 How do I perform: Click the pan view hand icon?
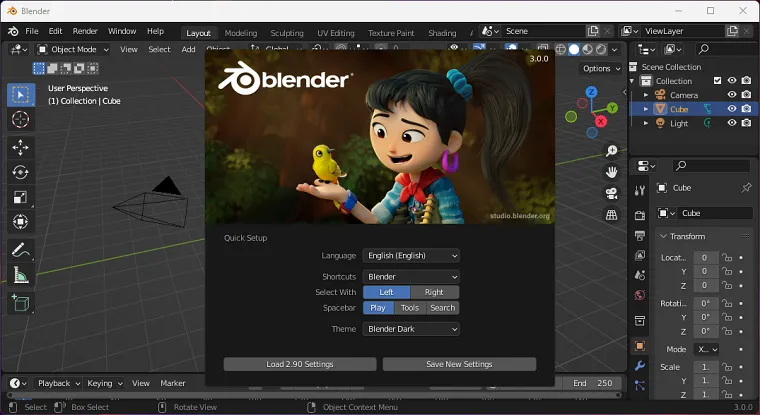coord(612,172)
